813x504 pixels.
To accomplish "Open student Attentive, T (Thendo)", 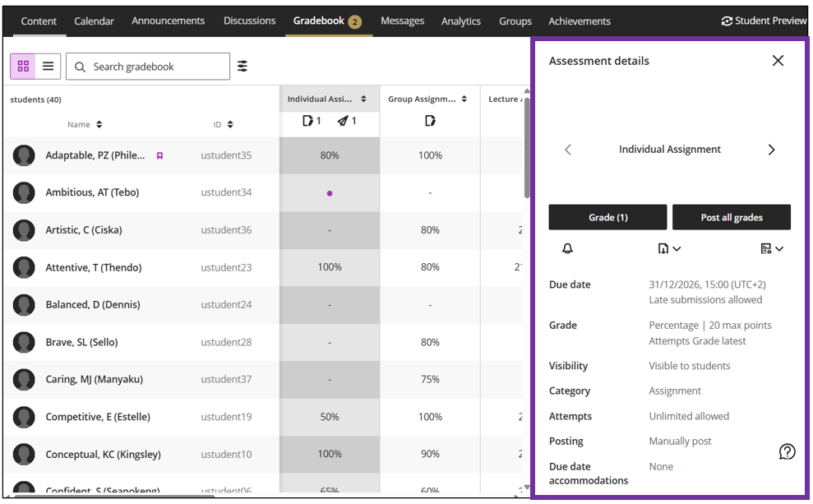I will click(x=94, y=267).
